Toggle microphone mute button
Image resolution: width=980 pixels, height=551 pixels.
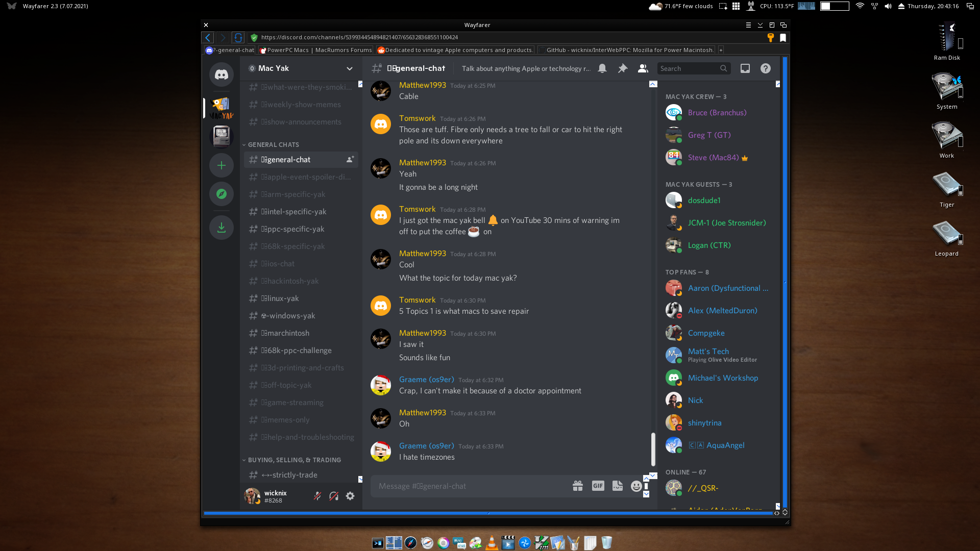point(317,496)
